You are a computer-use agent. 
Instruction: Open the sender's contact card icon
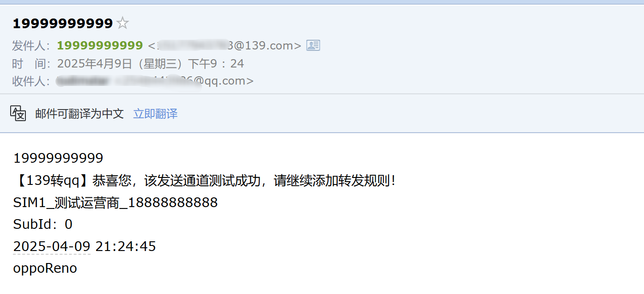click(x=313, y=45)
